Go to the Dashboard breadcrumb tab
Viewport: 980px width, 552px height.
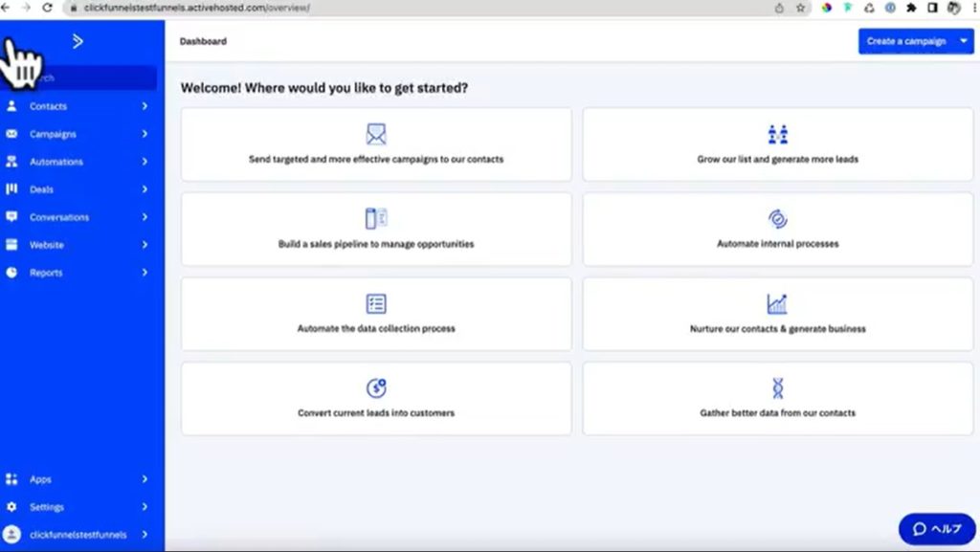click(203, 41)
